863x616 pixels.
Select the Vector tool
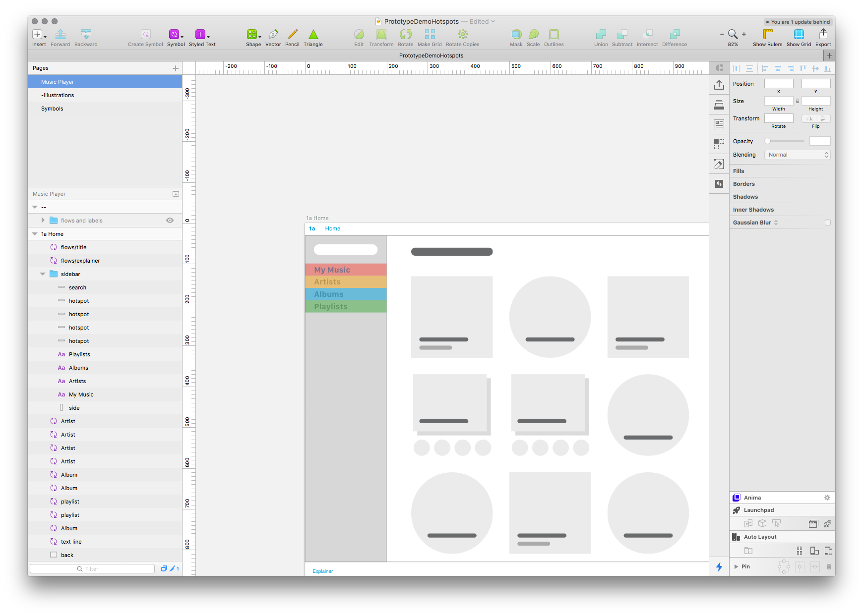tap(273, 35)
